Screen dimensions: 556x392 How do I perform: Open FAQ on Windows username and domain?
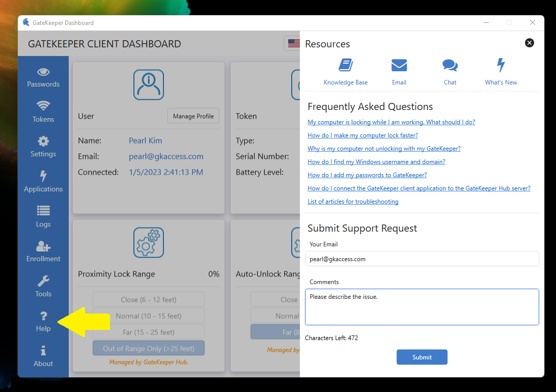[376, 161]
